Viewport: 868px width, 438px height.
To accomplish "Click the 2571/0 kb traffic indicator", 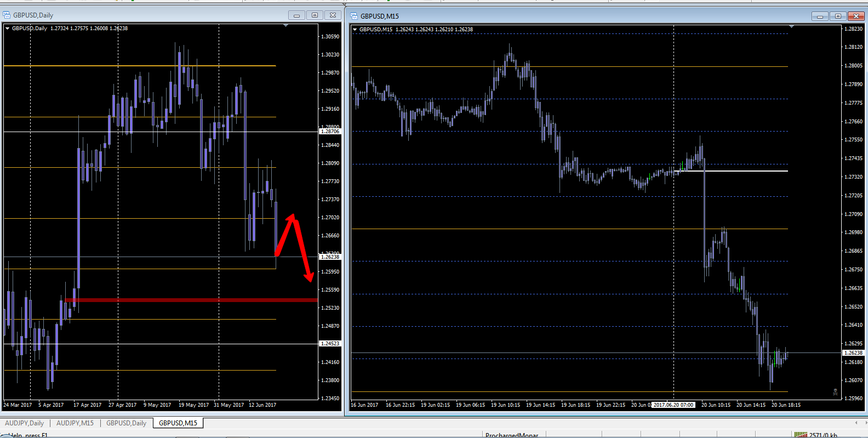I will coord(824,435).
